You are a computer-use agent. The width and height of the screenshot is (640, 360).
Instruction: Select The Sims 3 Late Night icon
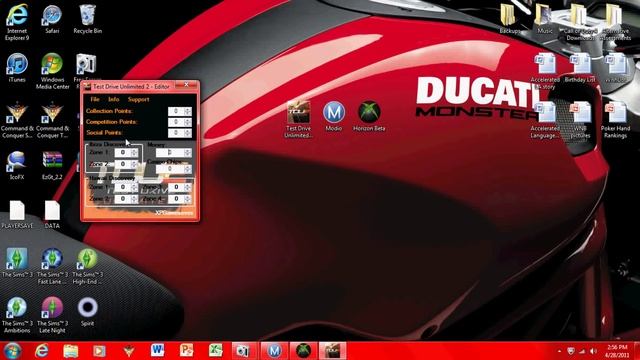52,315
